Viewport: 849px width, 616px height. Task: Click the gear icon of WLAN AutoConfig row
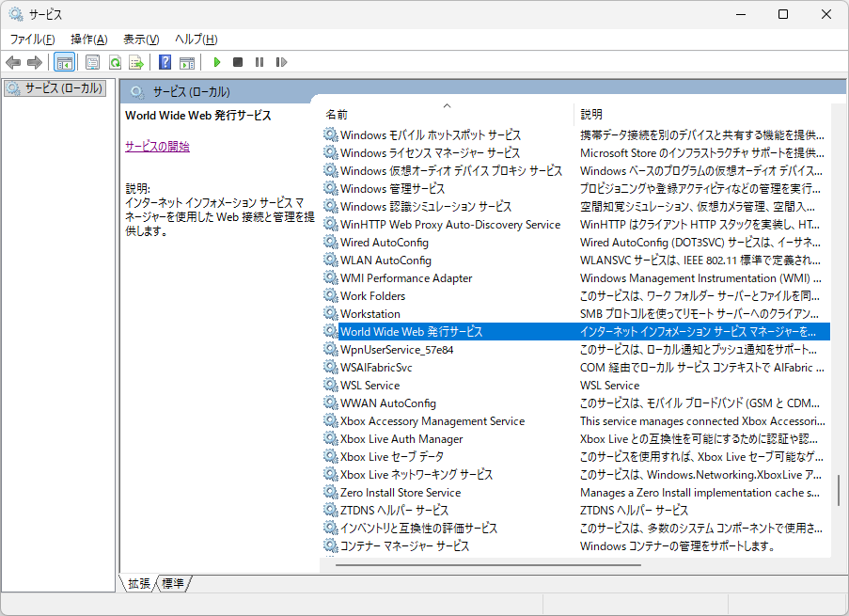coord(330,260)
